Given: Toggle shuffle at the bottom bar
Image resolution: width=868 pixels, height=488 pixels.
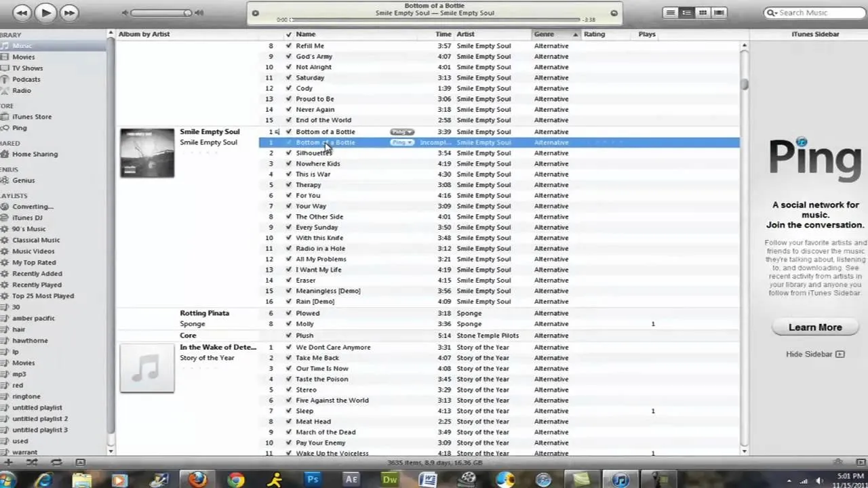Looking at the screenshot, I should click(x=32, y=462).
